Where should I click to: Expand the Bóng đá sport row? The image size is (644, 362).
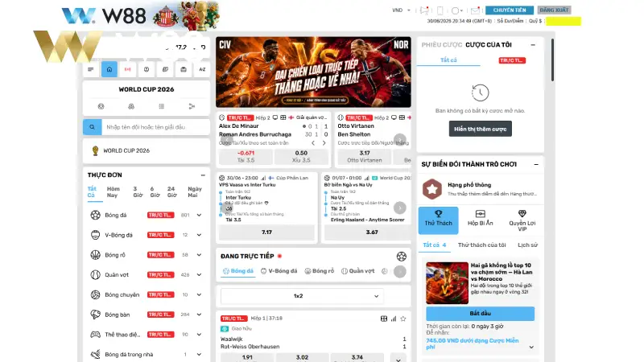click(199, 215)
